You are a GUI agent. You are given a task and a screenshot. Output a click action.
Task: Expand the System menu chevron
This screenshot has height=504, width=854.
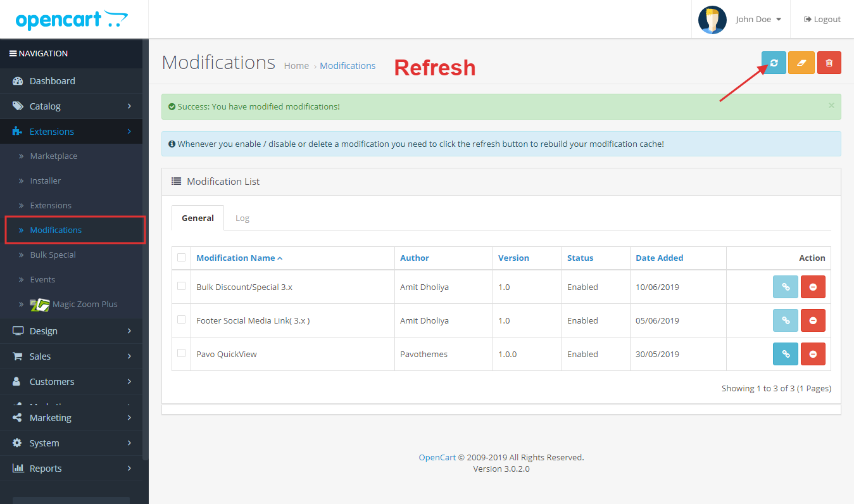[129, 443]
